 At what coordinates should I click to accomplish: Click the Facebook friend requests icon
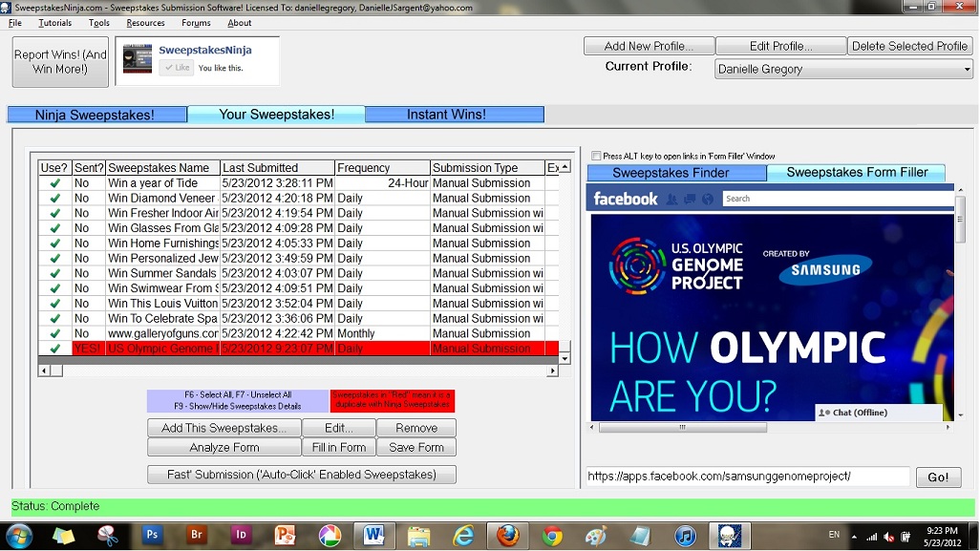(671, 200)
